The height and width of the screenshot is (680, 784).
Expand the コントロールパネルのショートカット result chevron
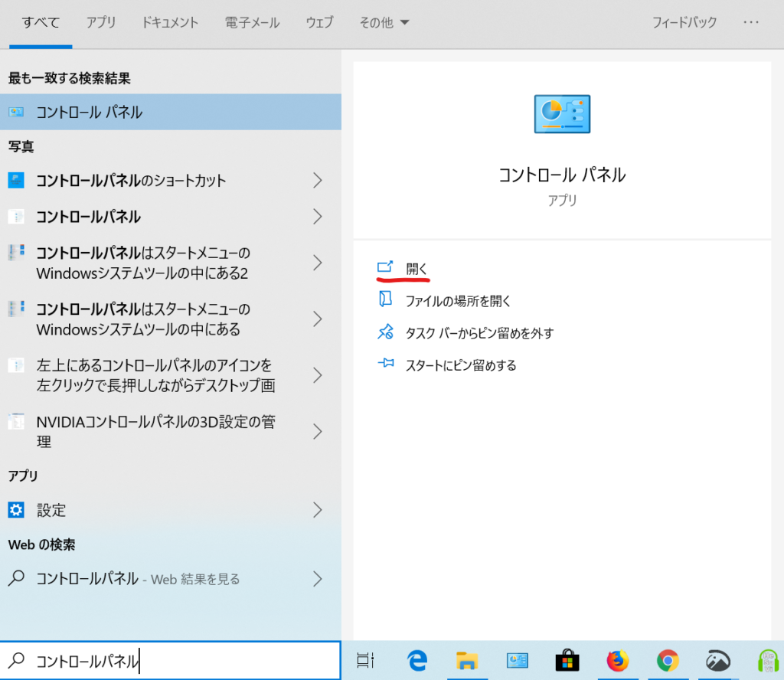[318, 181]
